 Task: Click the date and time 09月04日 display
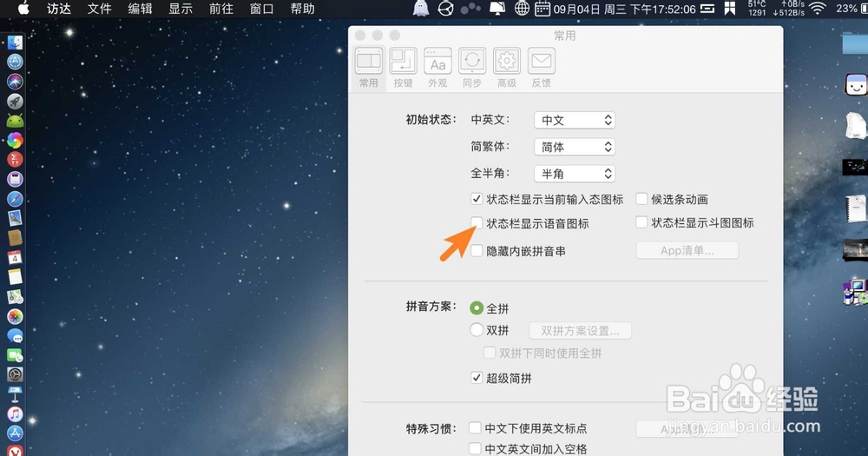click(624, 9)
